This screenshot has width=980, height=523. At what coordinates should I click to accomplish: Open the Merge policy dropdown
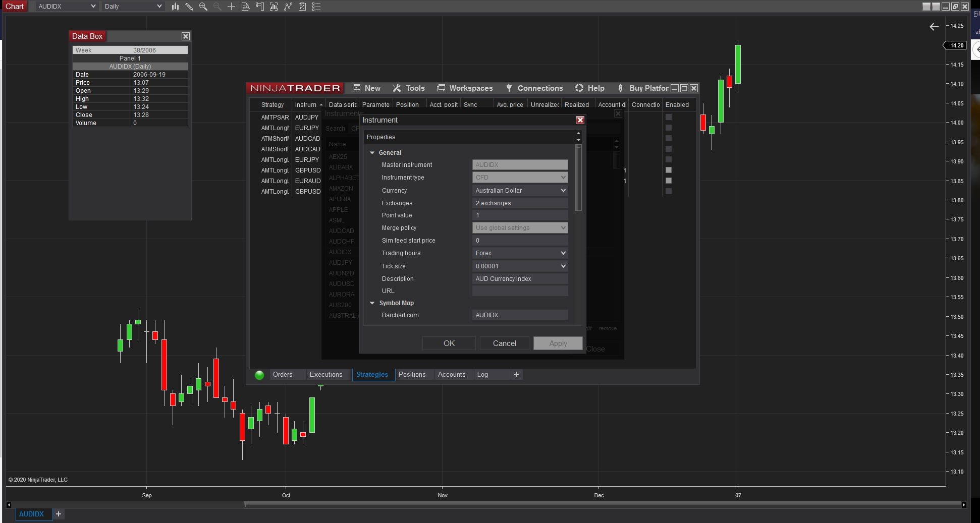click(x=520, y=228)
